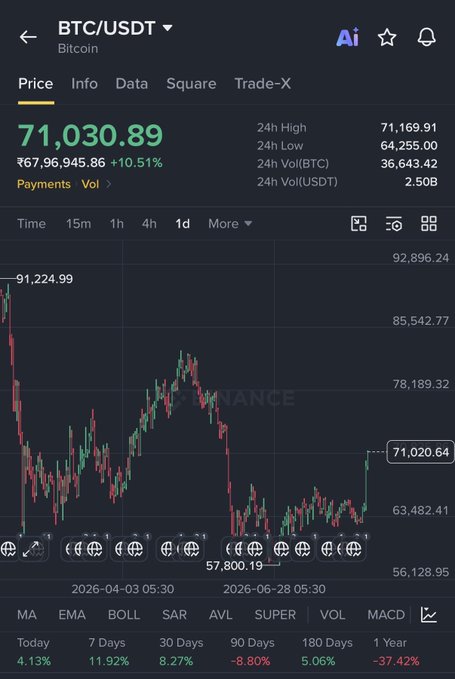
Task: Toggle the EMA indicator
Action: pyautogui.click(x=72, y=615)
